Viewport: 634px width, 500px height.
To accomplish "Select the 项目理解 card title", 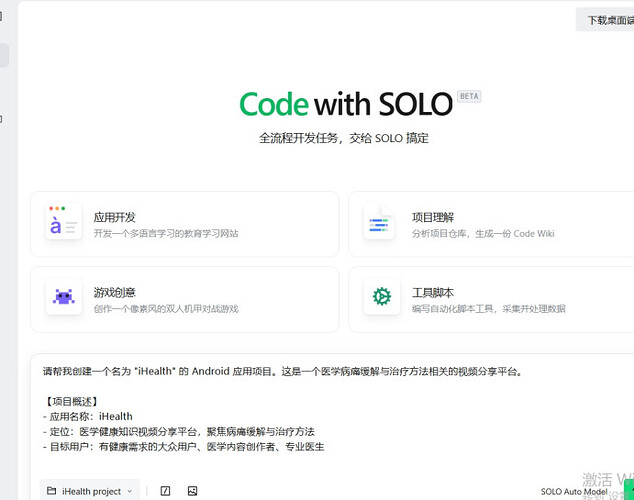I will pyautogui.click(x=433, y=217).
